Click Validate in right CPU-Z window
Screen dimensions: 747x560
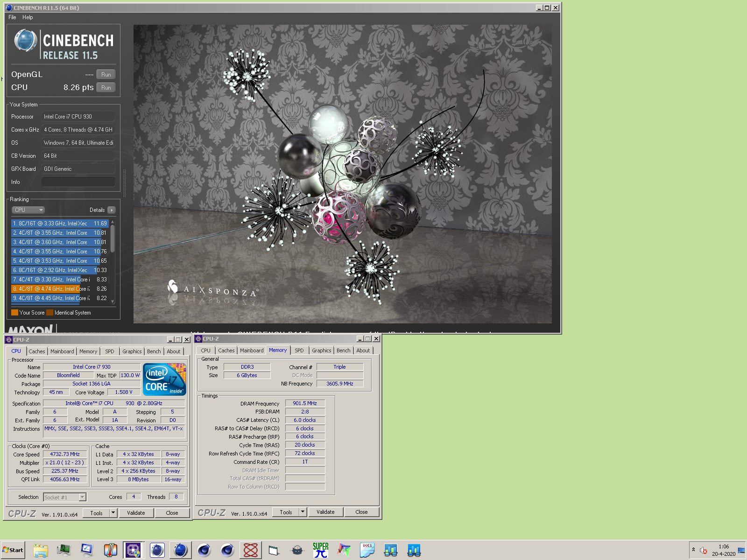325,512
